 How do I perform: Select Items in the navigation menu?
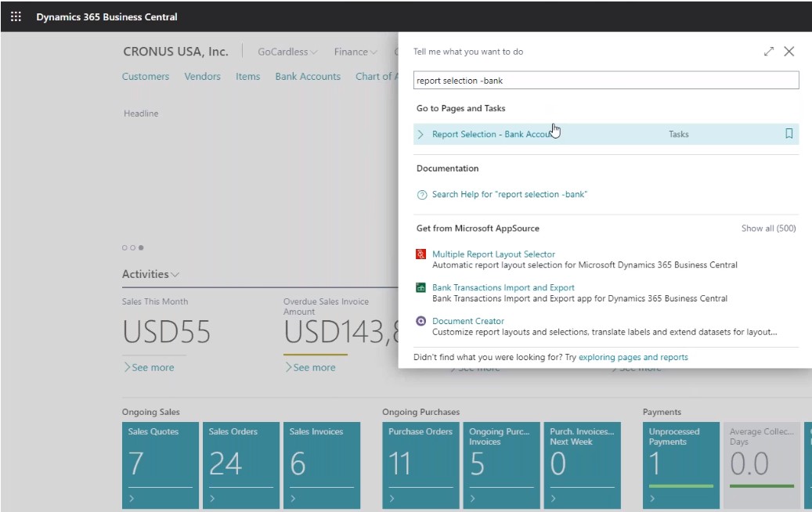[247, 76]
